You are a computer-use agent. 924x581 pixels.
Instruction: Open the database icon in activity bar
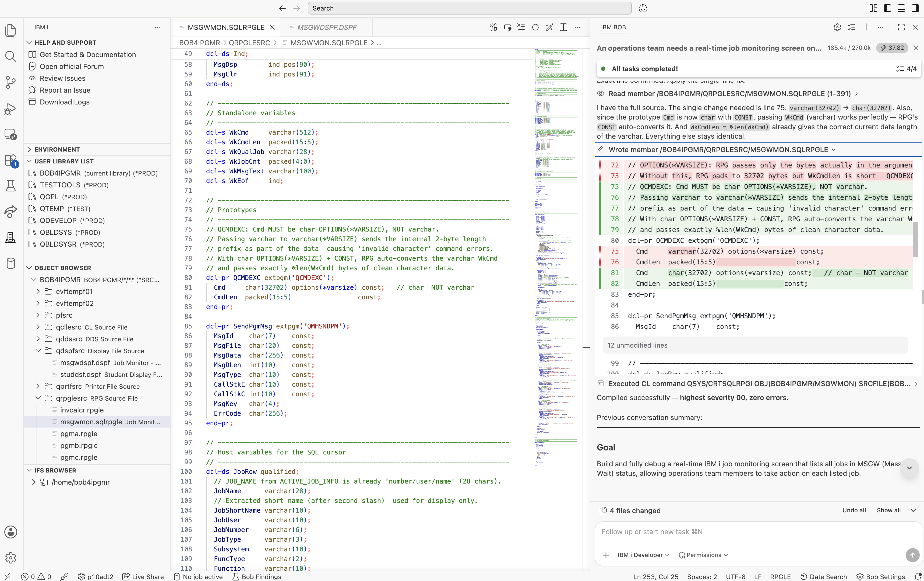11,263
